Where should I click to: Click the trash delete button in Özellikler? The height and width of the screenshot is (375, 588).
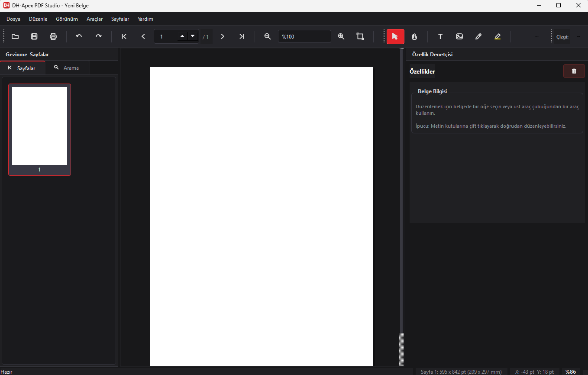click(574, 71)
